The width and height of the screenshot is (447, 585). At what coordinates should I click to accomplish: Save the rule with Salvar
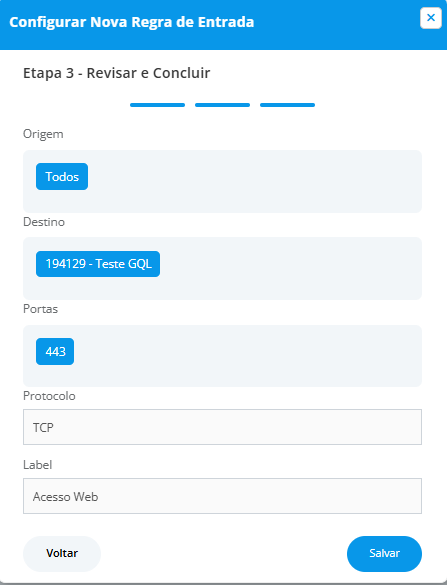pyautogui.click(x=384, y=554)
